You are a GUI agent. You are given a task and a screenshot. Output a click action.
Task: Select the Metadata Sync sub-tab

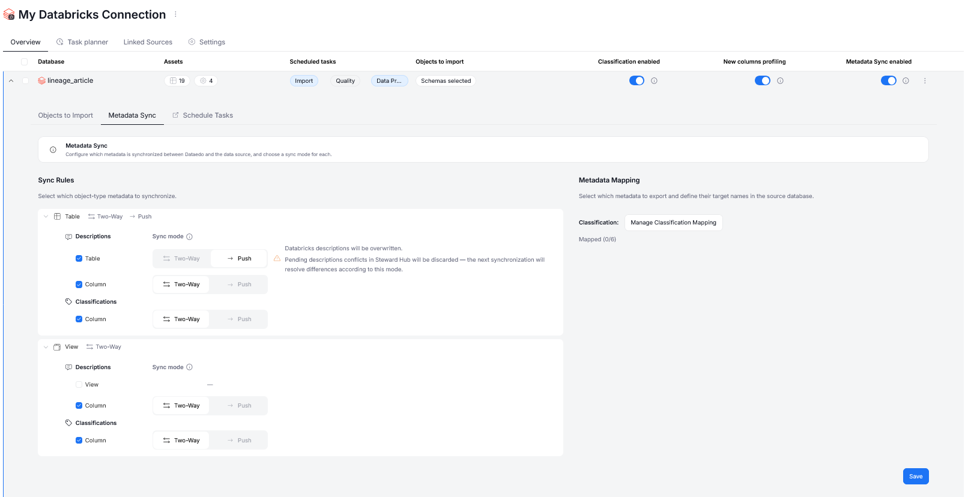(x=132, y=115)
